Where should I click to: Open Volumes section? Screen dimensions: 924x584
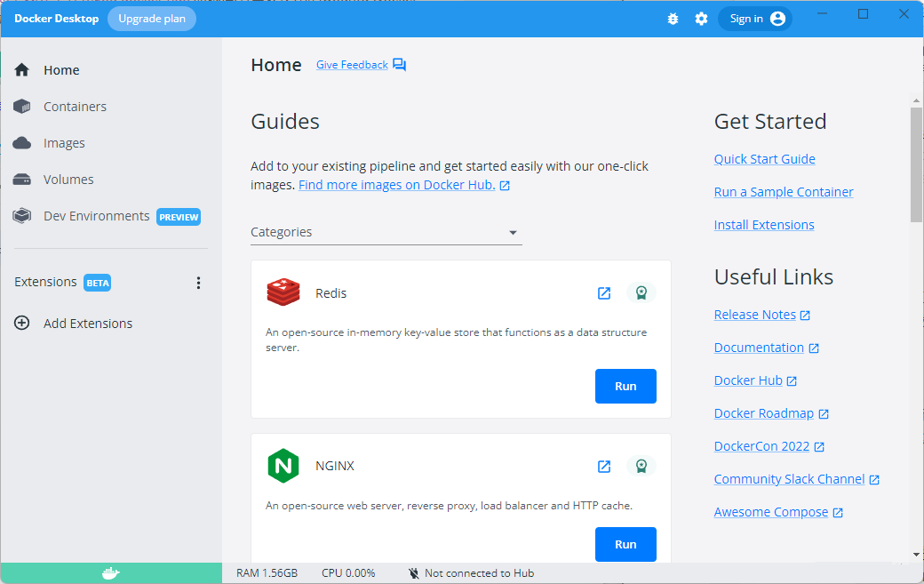tap(68, 180)
